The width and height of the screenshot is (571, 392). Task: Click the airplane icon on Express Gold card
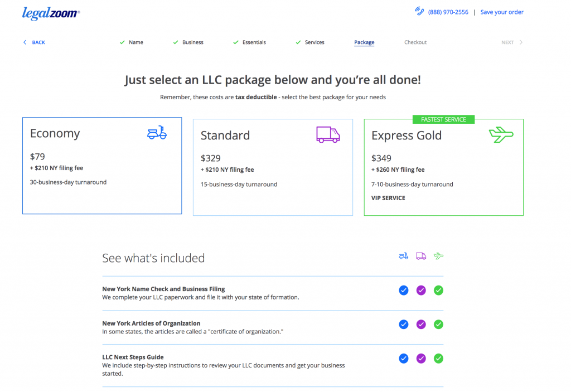[x=501, y=134]
